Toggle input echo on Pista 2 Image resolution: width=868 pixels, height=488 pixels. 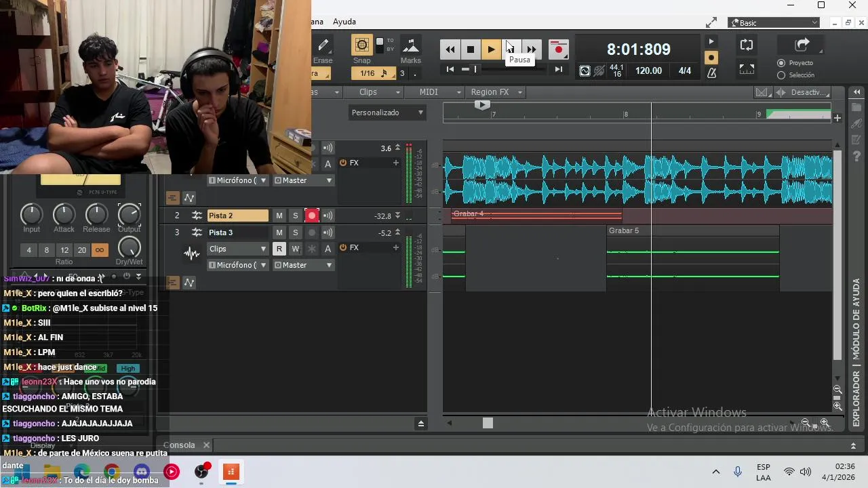coord(328,216)
